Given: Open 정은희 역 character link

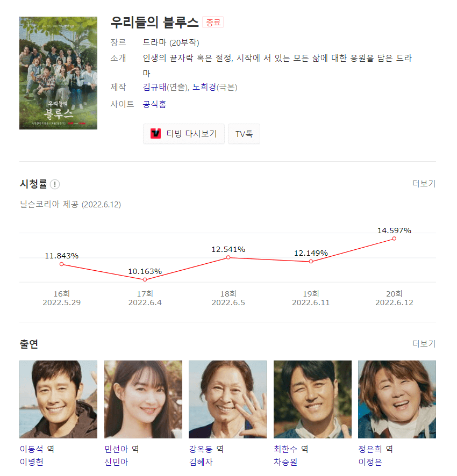Looking at the screenshot, I should click(376, 449).
